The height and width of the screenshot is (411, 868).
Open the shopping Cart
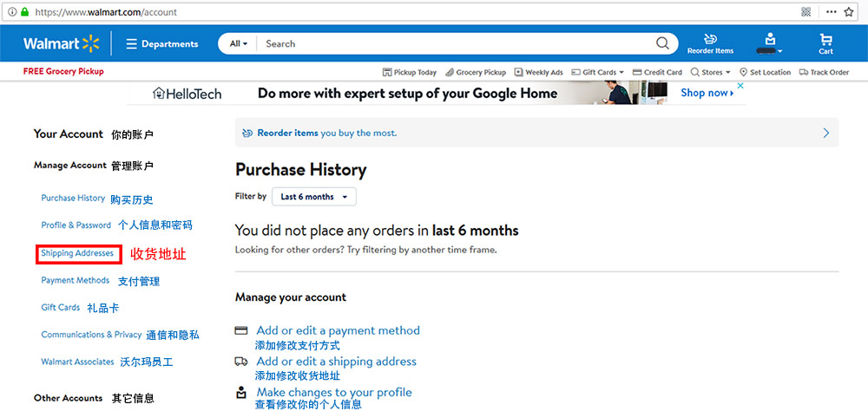pyautogui.click(x=826, y=43)
